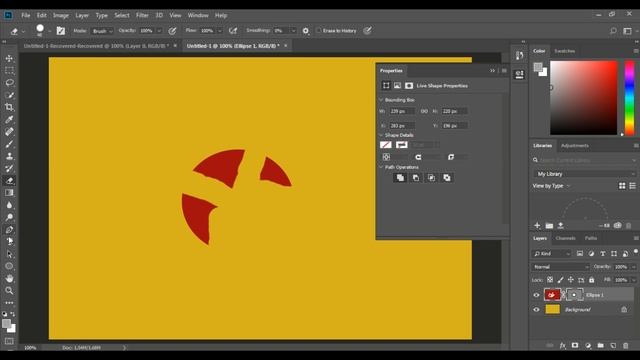This screenshot has height=360, width=640.
Task: Open the Smoothing value dropdown
Action: click(x=293, y=31)
